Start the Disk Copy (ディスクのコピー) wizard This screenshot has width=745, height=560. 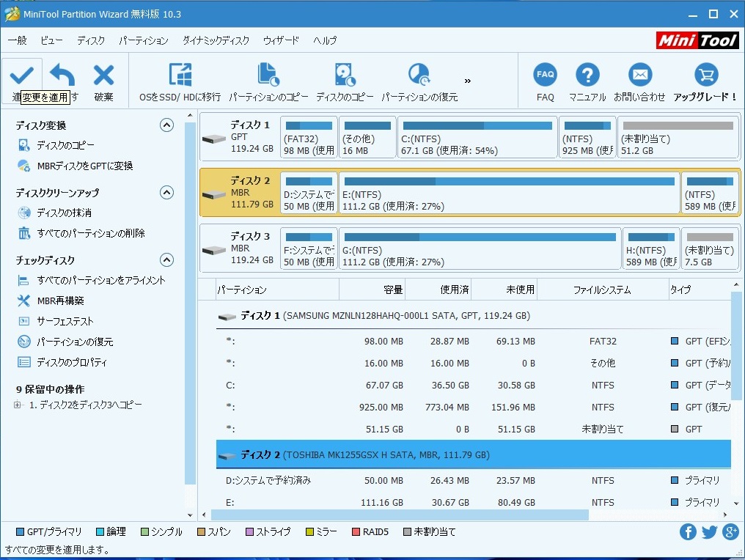345,75
